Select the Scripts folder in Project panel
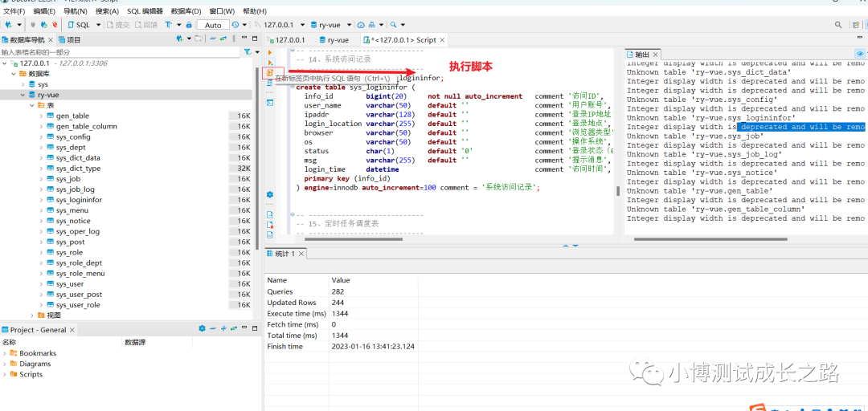This screenshot has width=868, height=411. click(x=31, y=374)
